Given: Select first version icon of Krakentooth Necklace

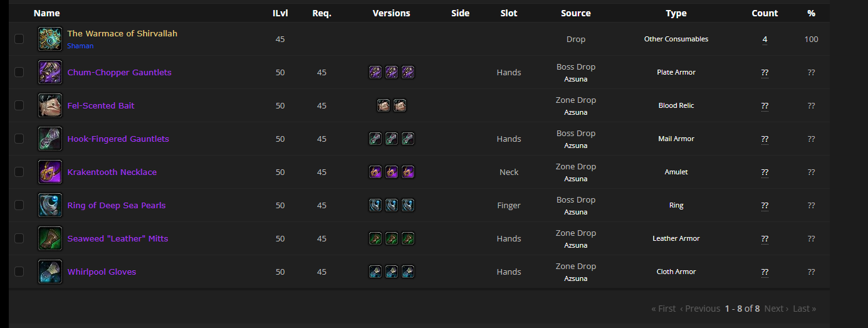Looking at the screenshot, I should pyautogui.click(x=375, y=172).
